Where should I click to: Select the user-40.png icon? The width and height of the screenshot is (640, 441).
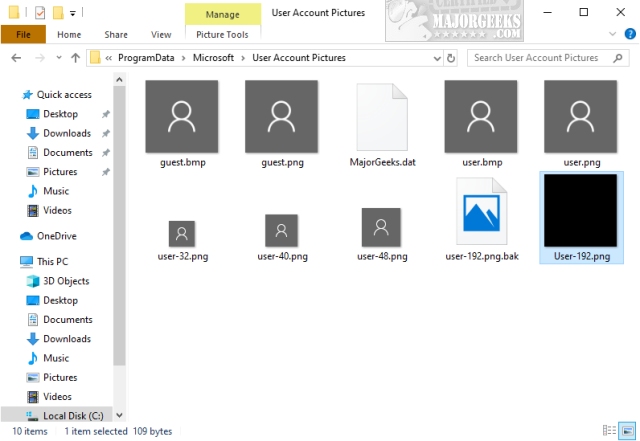click(281, 231)
